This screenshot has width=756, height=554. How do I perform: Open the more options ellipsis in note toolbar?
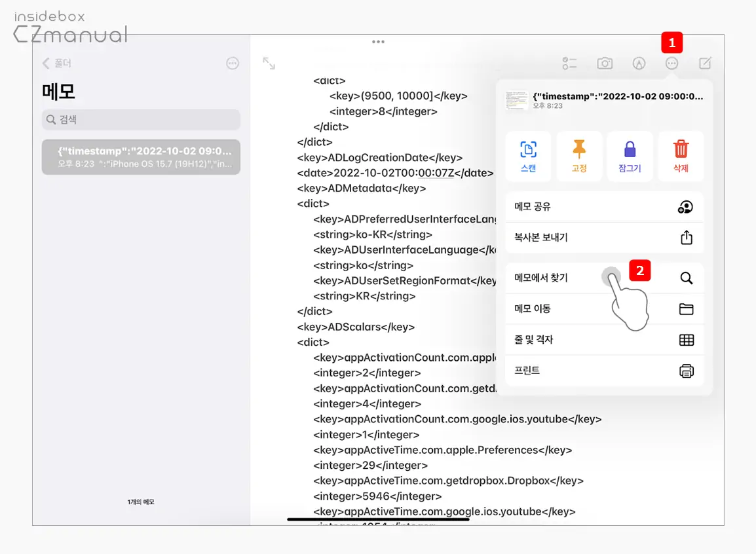click(671, 63)
